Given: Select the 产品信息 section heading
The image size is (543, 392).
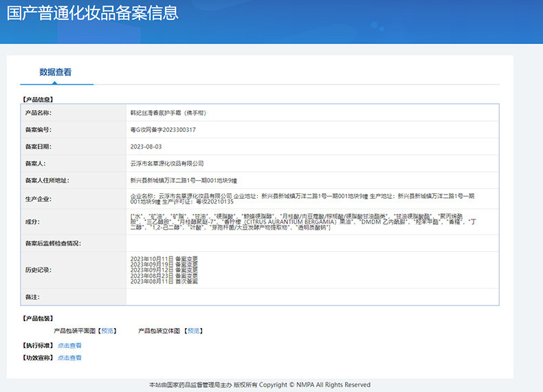Looking at the screenshot, I should [x=38, y=100].
